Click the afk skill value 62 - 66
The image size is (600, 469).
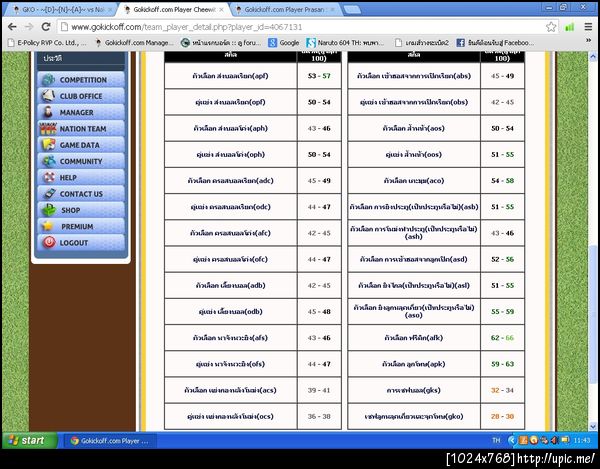502,338
